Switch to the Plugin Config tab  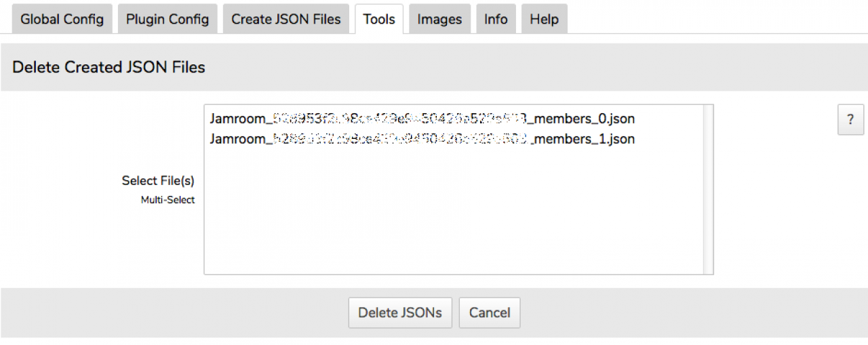tap(167, 19)
